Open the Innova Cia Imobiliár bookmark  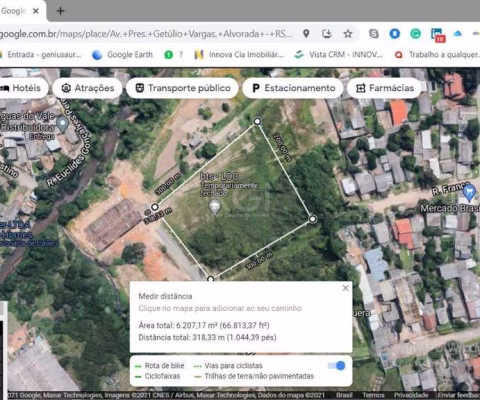(x=239, y=55)
